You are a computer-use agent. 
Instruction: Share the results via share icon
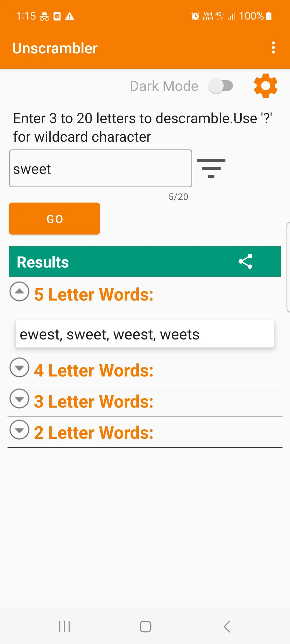click(x=245, y=261)
